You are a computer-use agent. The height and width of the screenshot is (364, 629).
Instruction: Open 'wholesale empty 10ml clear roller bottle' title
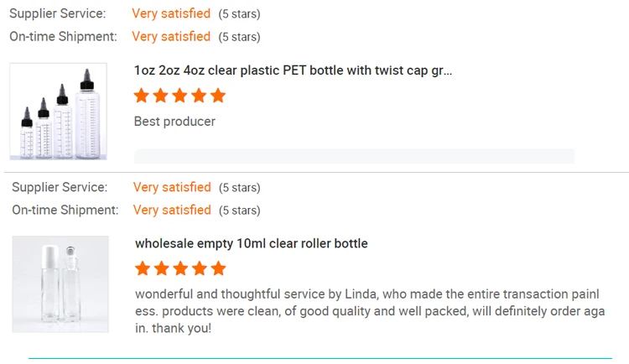click(x=251, y=243)
